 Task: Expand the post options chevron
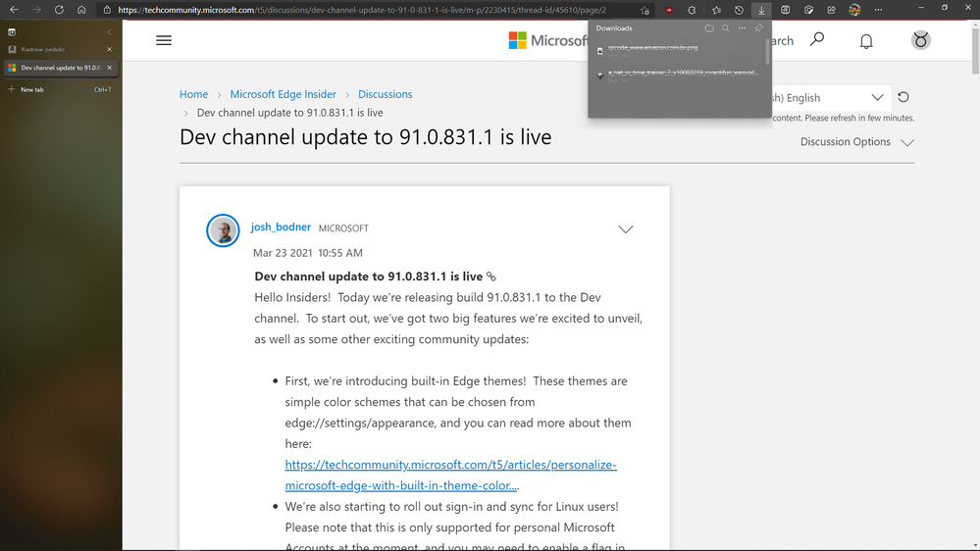click(626, 229)
